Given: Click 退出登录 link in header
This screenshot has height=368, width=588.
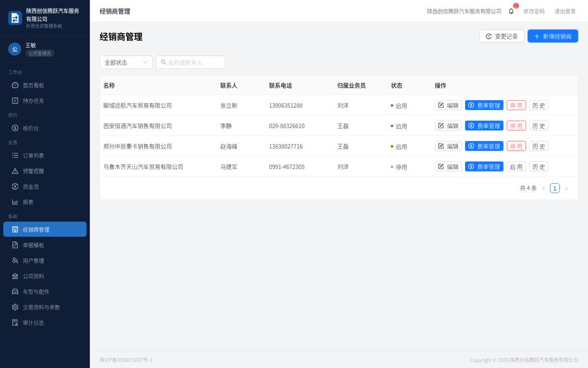Looking at the screenshot, I should (x=564, y=11).
